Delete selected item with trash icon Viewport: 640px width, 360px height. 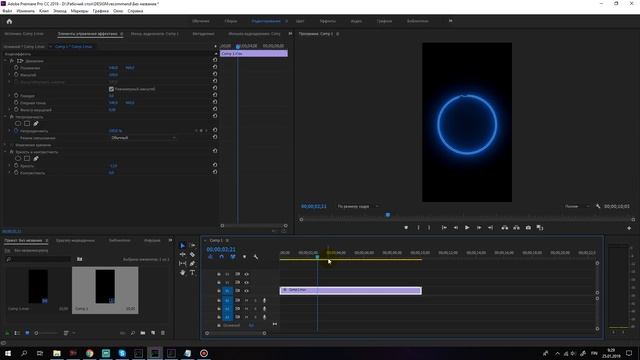163,333
